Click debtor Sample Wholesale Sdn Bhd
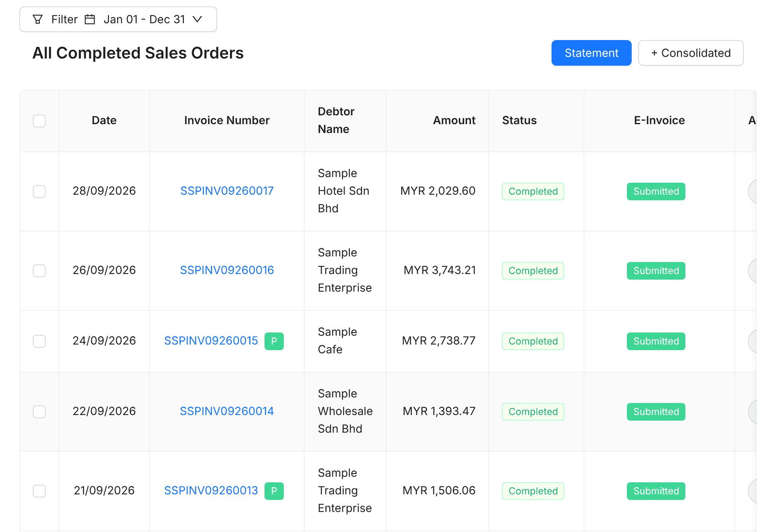776x532 pixels. pyautogui.click(x=345, y=411)
